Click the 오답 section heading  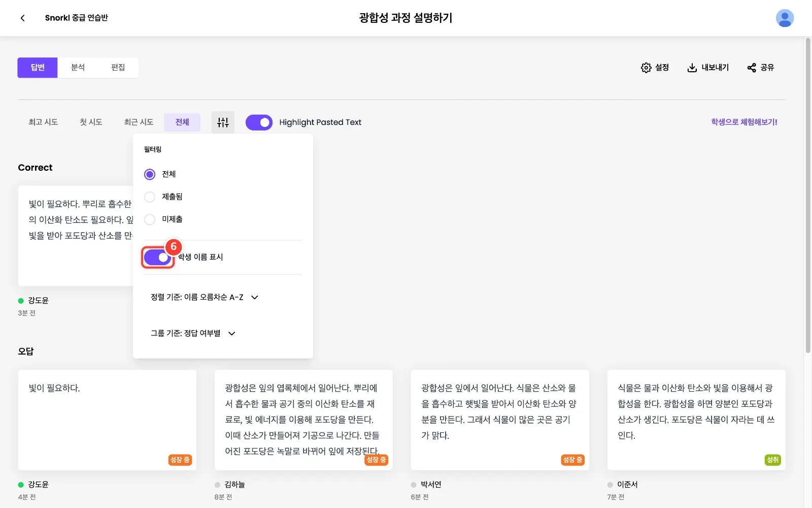tap(26, 351)
